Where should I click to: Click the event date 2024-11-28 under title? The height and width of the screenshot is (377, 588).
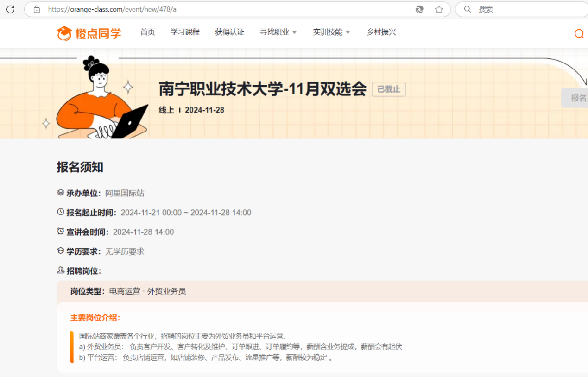click(x=204, y=110)
